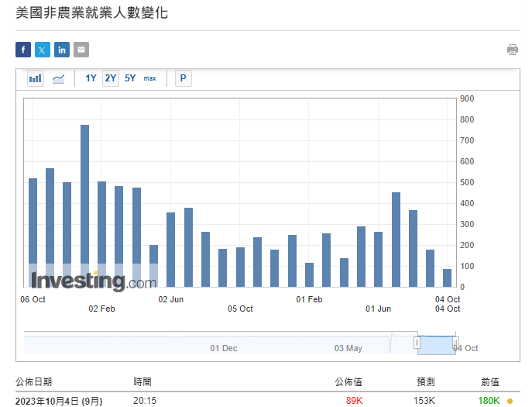Click the 時間 column header
Image resolution: width=532 pixels, height=407 pixels.
(142, 382)
